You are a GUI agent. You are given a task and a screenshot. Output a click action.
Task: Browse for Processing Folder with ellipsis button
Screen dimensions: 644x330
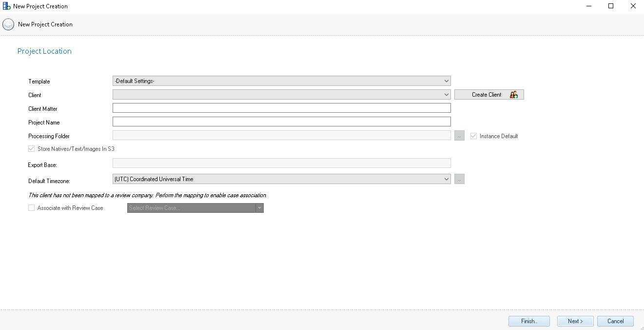pos(459,136)
